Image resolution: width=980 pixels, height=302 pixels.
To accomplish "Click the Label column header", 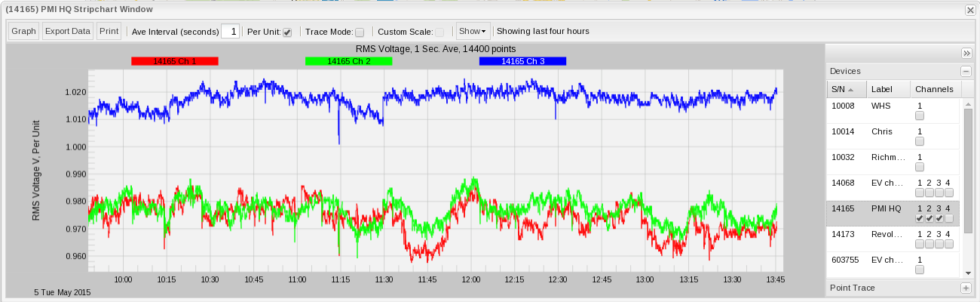I will point(887,89).
